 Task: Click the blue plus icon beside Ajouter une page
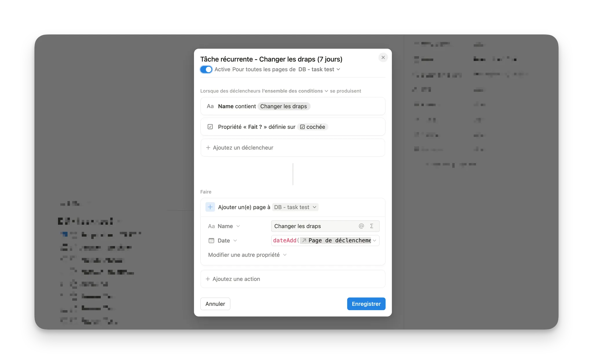pyautogui.click(x=210, y=207)
